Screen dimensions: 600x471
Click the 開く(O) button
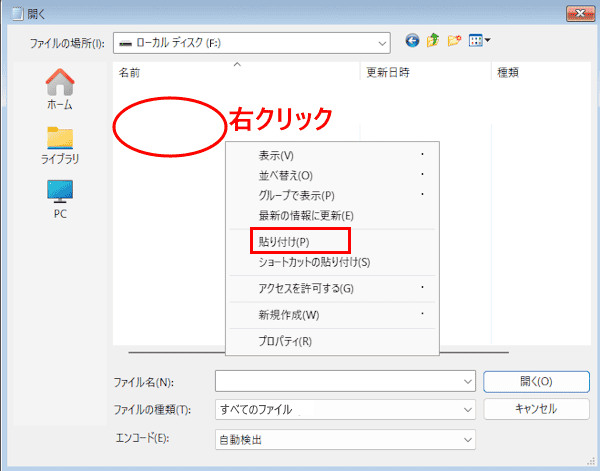pos(536,381)
